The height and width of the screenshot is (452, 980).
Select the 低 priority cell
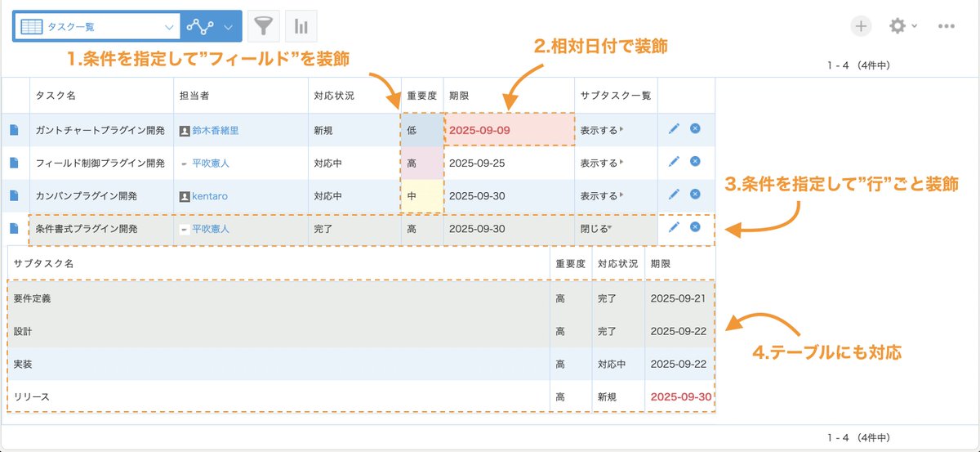click(x=422, y=129)
